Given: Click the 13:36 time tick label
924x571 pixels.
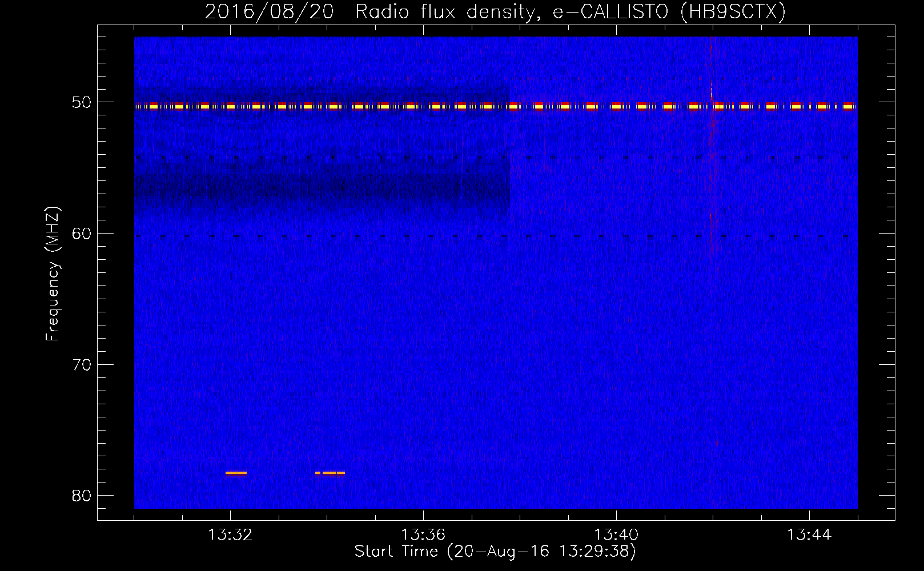Looking at the screenshot, I should (423, 535).
